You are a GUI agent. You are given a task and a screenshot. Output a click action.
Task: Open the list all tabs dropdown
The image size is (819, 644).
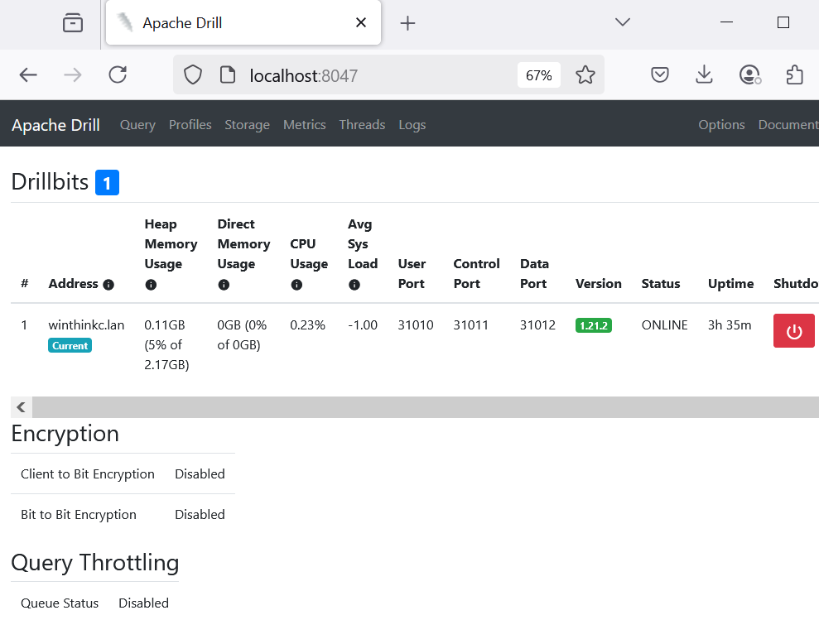623,22
